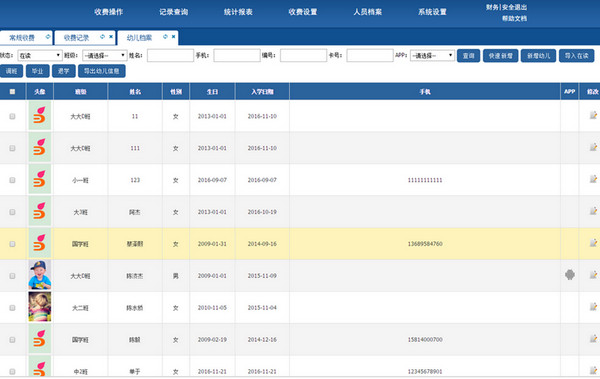Select checkbox of row enrolled 2014-12-16
The image size is (600, 379).
click(12, 340)
